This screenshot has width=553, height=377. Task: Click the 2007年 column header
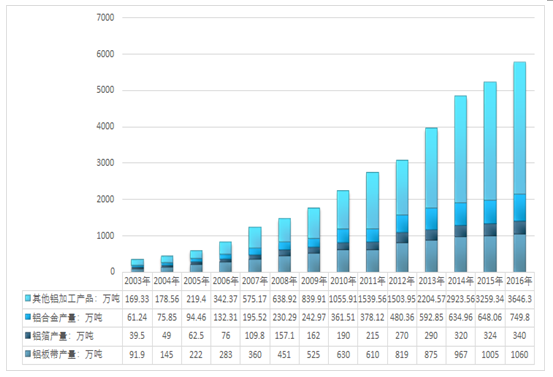tap(255, 281)
